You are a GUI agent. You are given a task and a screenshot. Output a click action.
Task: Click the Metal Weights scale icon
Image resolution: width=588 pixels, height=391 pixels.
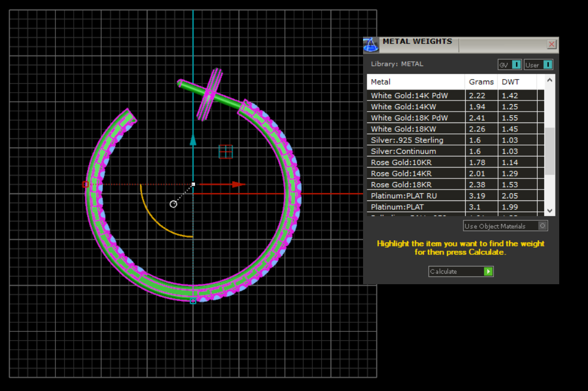coord(371,45)
